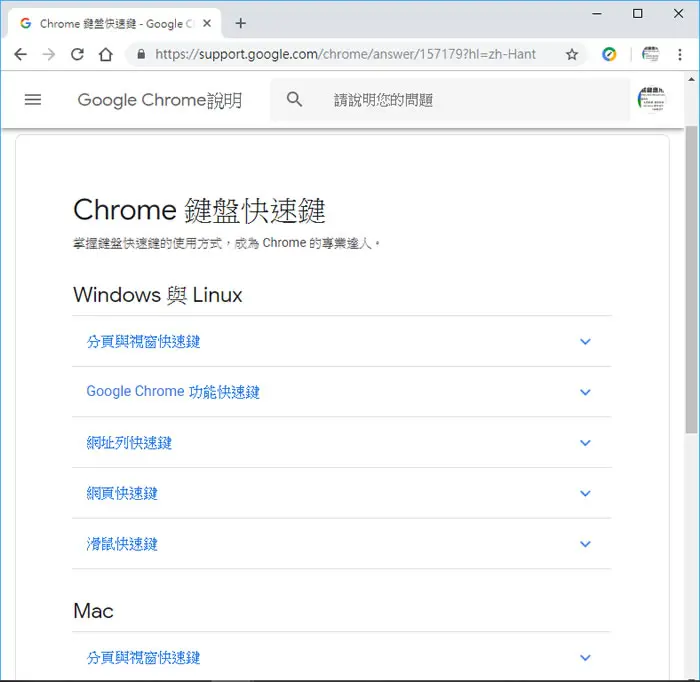Expand the first 分頁與視窗快速鍵 section under Windows
700x682 pixels.
coord(342,341)
